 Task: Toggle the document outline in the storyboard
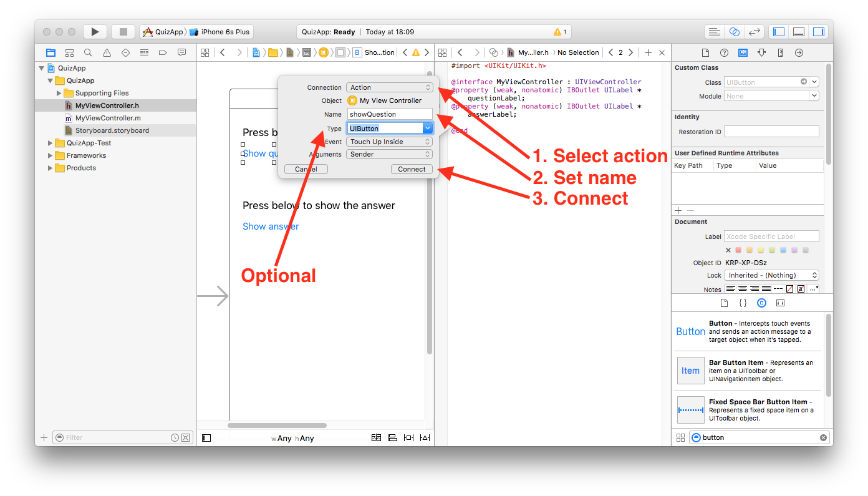coord(206,438)
